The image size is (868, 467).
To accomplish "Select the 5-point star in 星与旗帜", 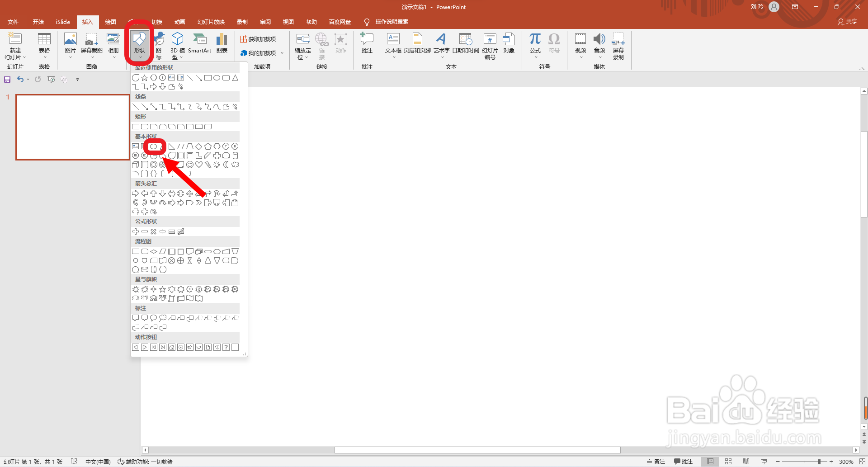I will point(163,289).
